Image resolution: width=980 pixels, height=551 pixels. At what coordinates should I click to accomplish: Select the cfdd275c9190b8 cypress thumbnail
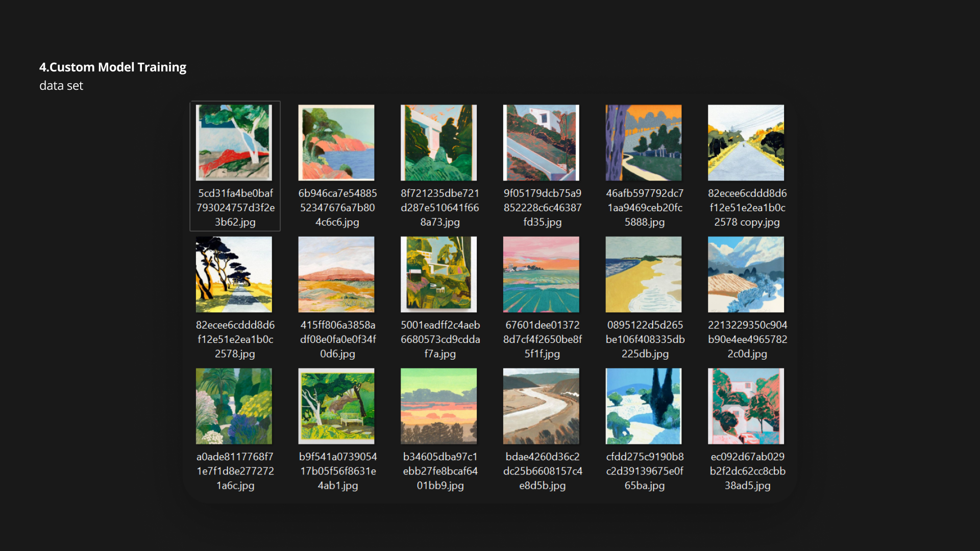click(x=644, y=406)
